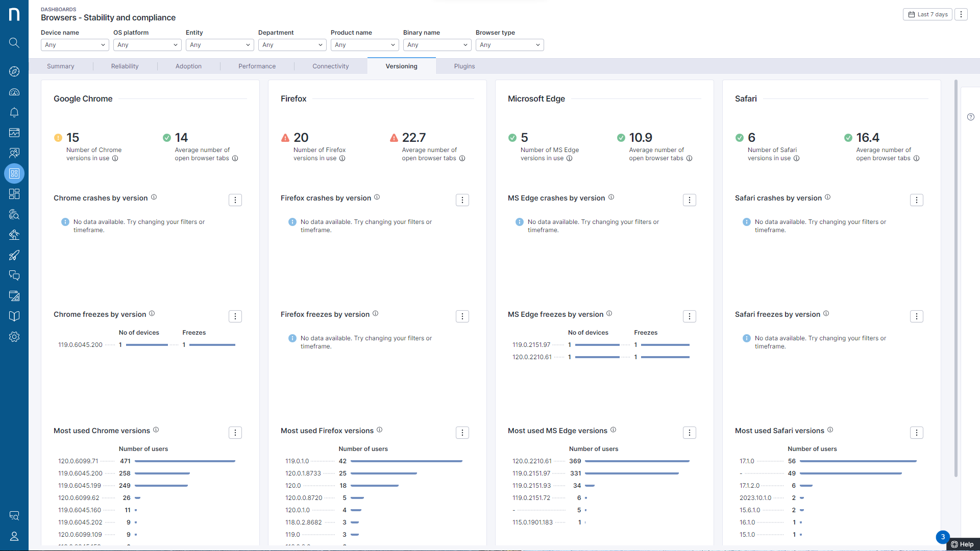980x551 pixels.
Task: Click the Nexthink logo at the top of the sidebar
Action: coord(14,14)
